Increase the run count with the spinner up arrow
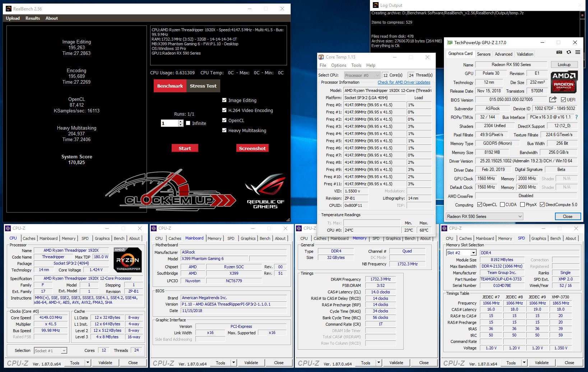Viewport: 588px width, 372px height. 180,121
